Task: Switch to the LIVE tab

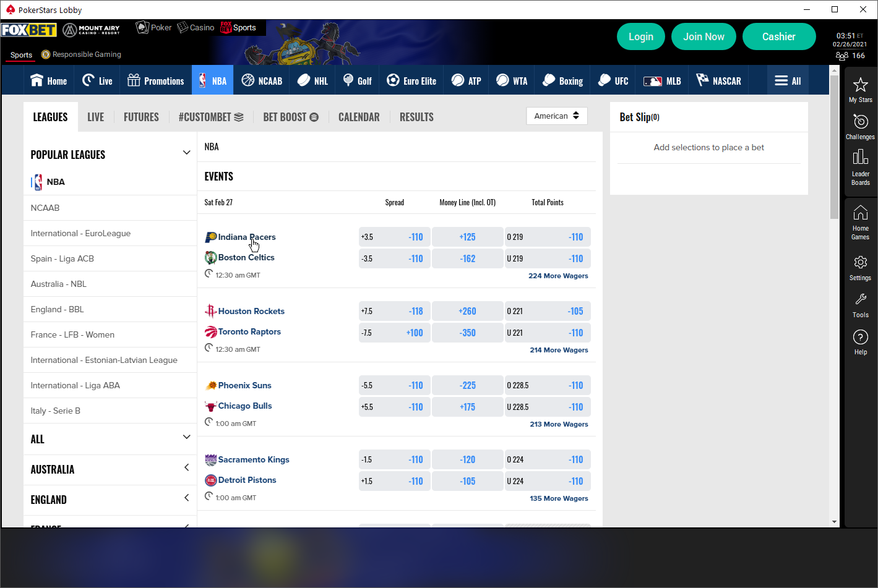Action: point(95,117)
